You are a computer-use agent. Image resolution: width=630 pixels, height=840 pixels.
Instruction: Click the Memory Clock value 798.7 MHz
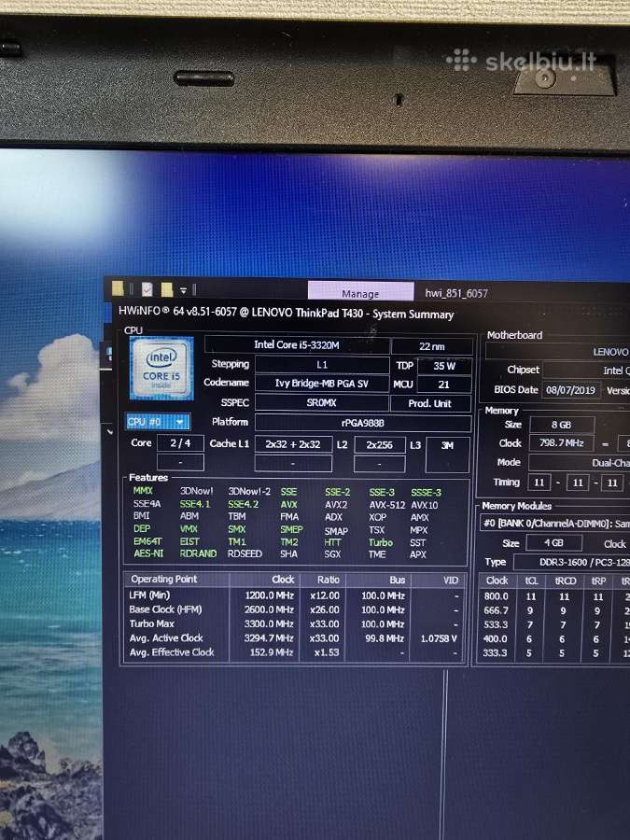(x=562, y=443)
